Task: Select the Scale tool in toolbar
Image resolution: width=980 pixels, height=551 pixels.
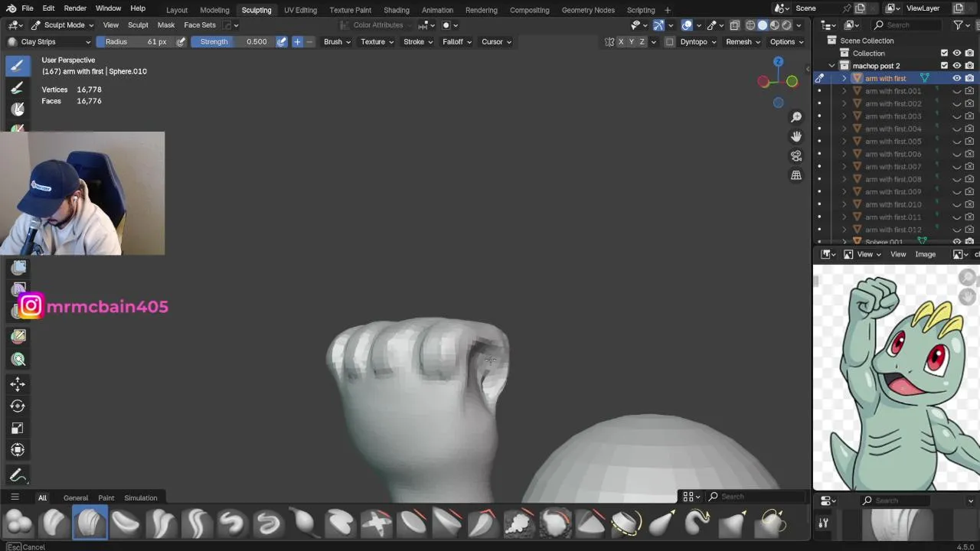Action: point(18,428)
